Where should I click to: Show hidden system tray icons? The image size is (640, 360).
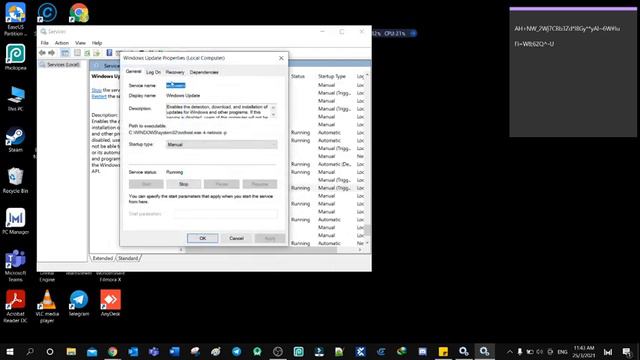509,351
